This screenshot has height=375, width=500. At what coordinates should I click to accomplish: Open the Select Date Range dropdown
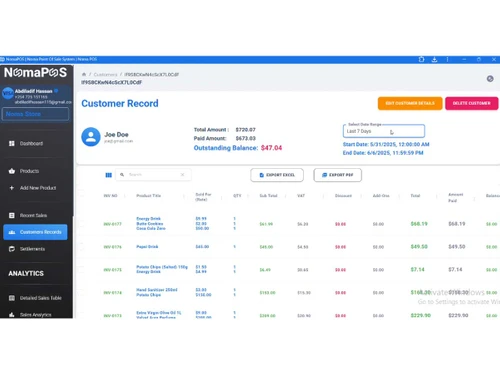pyautogui.click(x=384, y=131)
